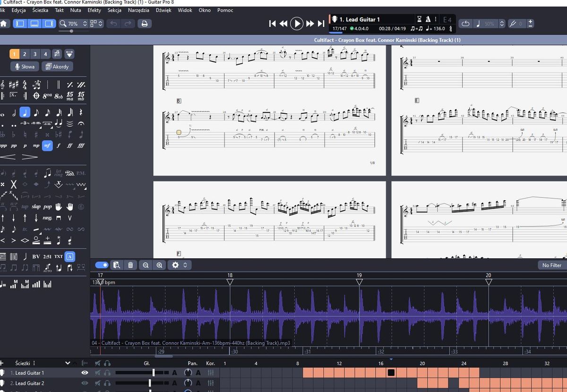Go to the Home screen icon
Screen dimensions: 567x392
(x=4, y=23)
